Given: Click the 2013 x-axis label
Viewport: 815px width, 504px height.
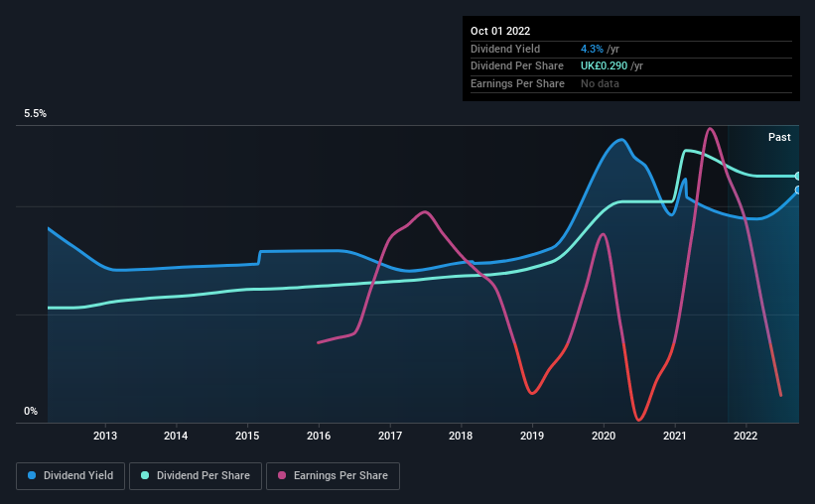Looking at the screenshot, I should pos(105,436).
